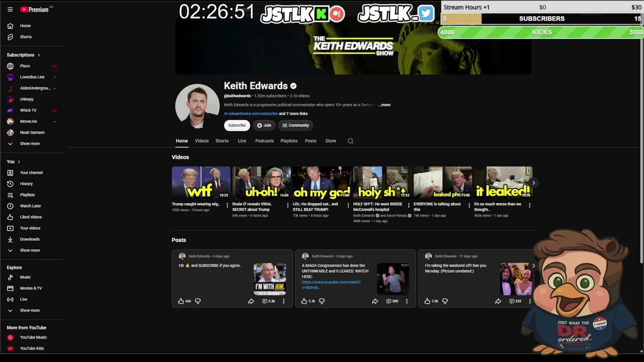
Task: Switch to the Videos tab
Action: click(x=202, y=141)
